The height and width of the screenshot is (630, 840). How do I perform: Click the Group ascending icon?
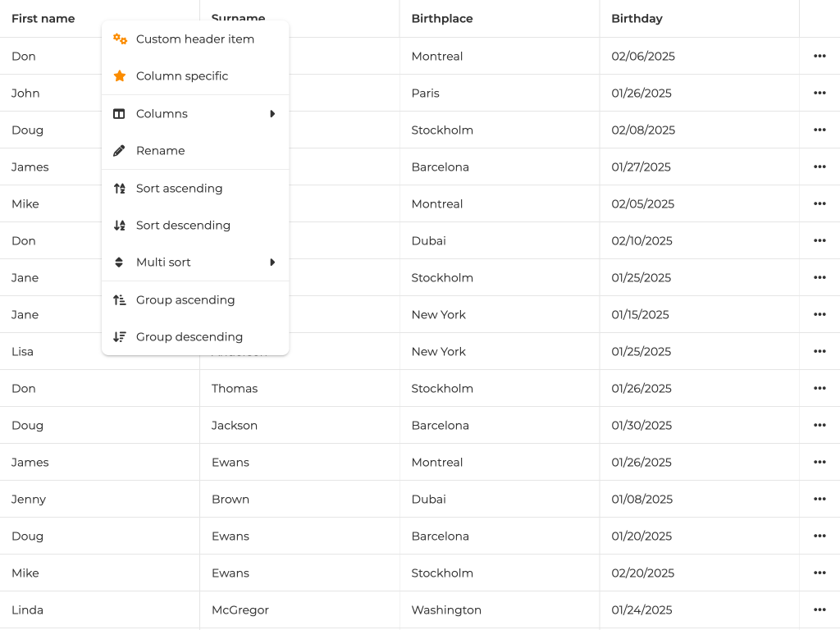(120, 300)
